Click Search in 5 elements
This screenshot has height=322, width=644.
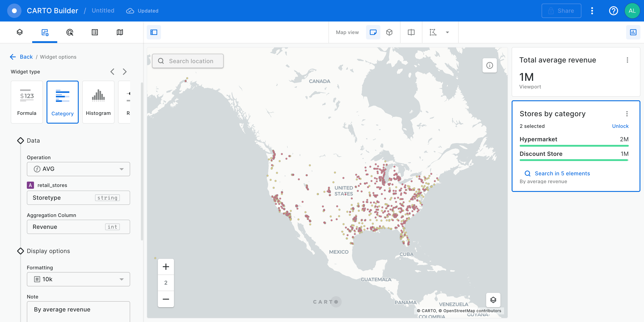(557, 173)
